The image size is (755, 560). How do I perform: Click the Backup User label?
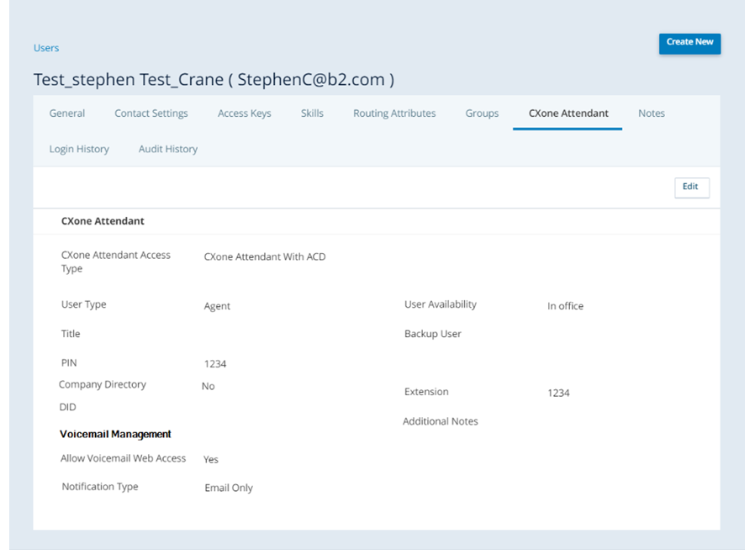[x=433, y=334]
